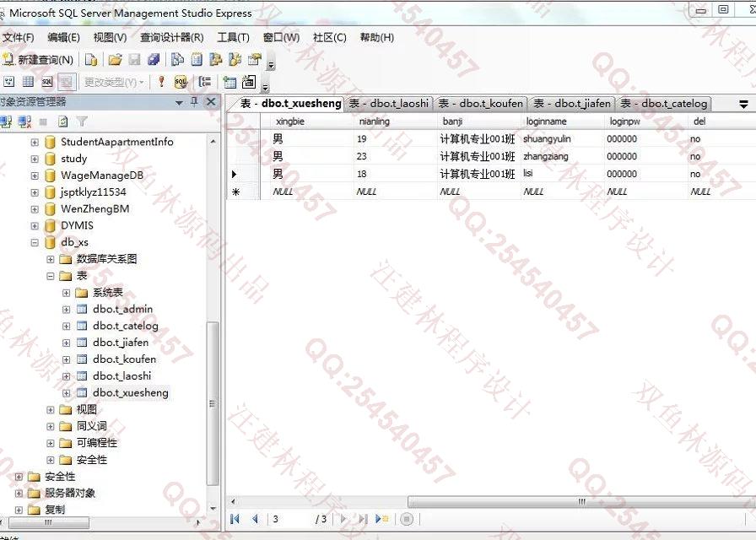Toggle the Results pane icon
756x540 pixels.
(x=67, y=82)
